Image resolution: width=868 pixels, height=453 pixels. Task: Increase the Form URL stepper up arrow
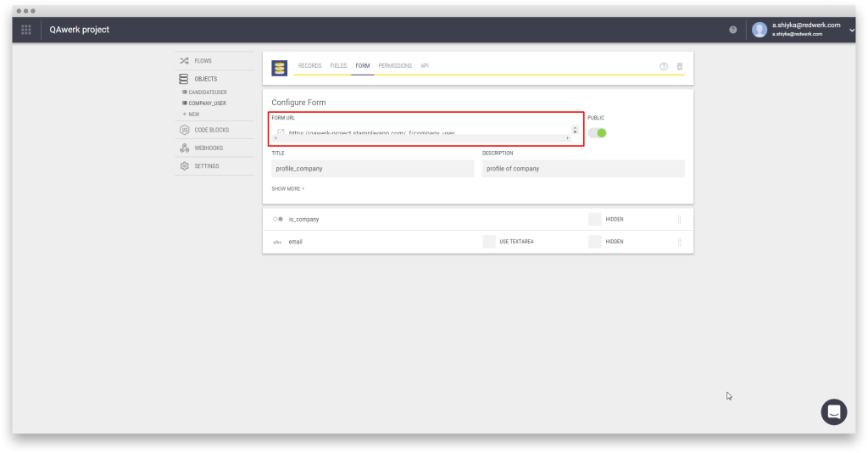click(x=576, y=128)
